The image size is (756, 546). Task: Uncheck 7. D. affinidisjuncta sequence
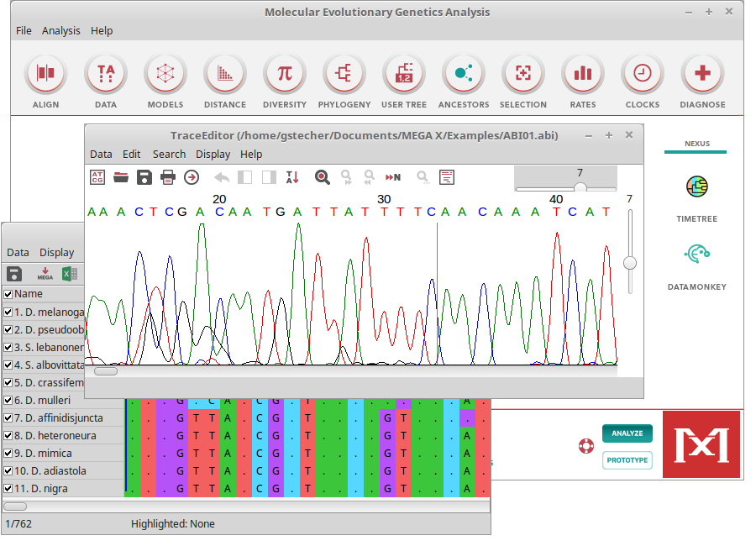(8, 418)
